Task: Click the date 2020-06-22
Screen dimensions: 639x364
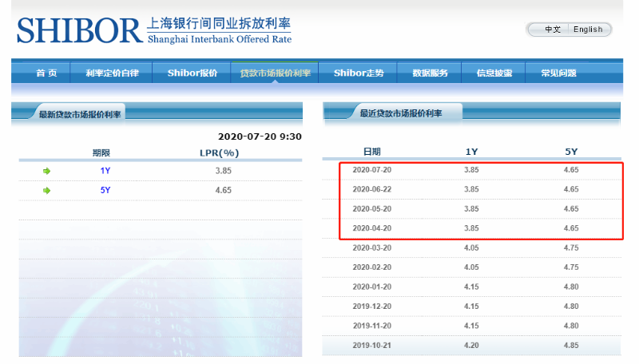Action: [371, 189]
